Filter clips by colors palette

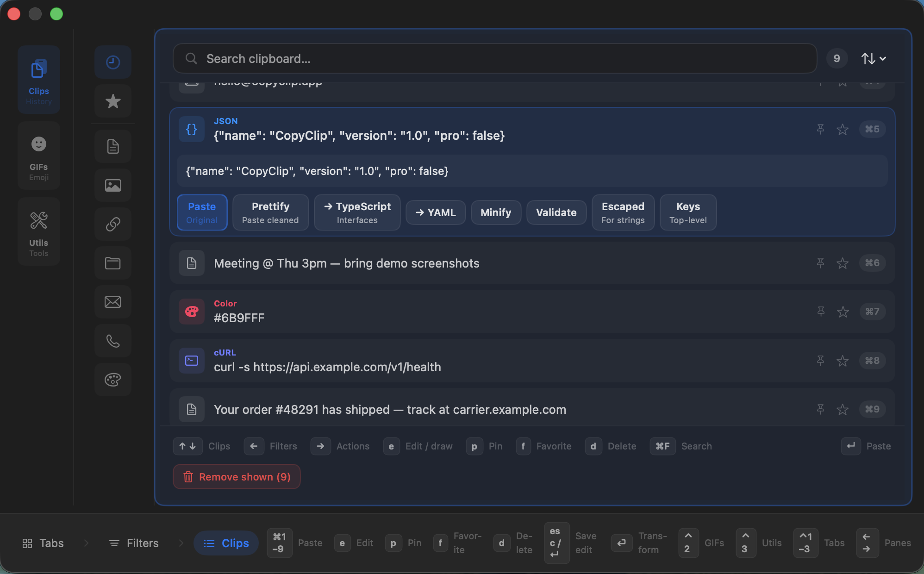tap(113, 380)
